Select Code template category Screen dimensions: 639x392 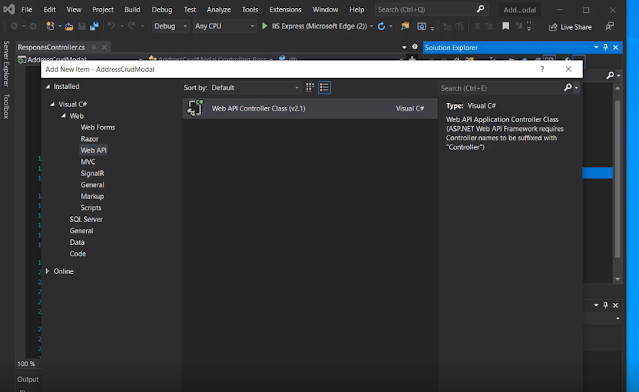pyautogui.click(x=77, y=253)
